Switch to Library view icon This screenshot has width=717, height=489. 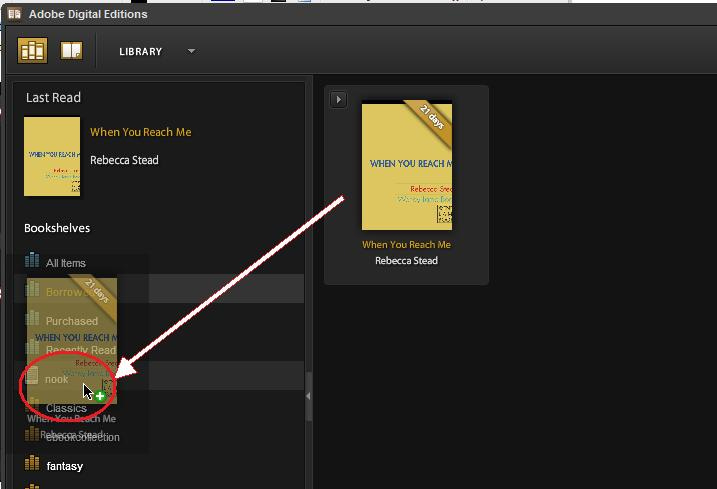click(x=32, y=50)
